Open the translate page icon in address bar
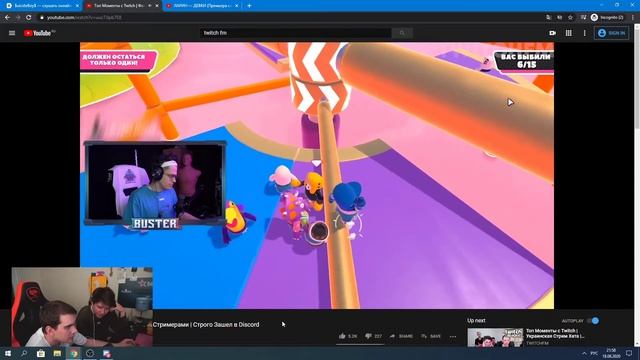 pos(548,18)
